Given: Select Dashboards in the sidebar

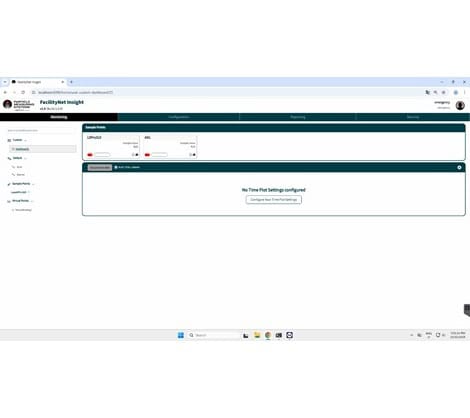Looking at the screenshot, I should click(43, 149).
